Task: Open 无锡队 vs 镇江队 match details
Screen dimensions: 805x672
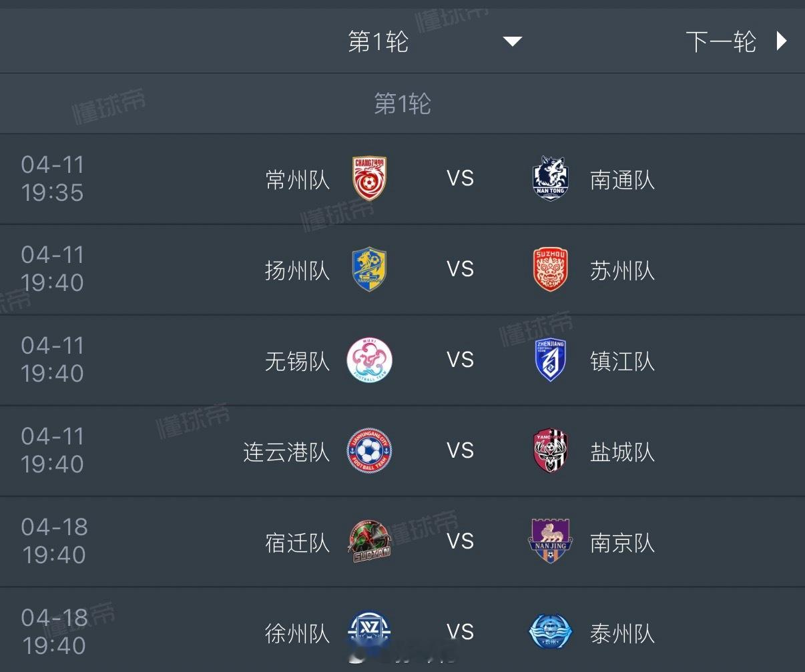Action: click(x=460, y=360)
